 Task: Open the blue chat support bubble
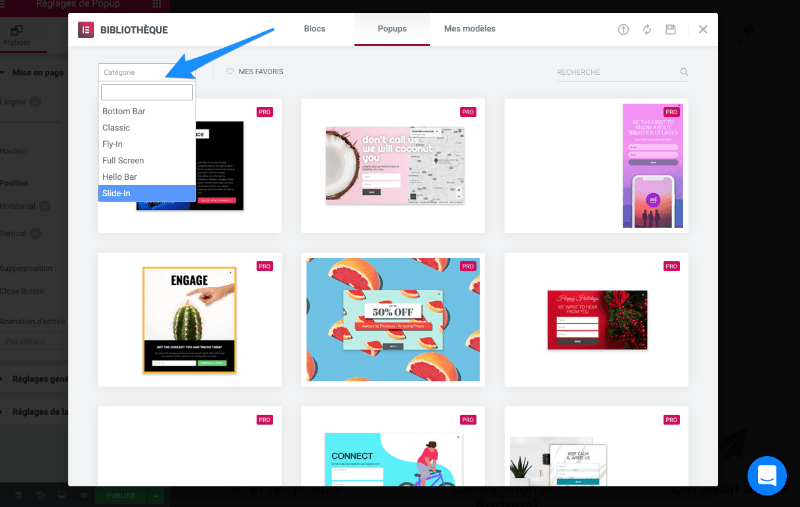pyautogui.click(x=767, y=475)
